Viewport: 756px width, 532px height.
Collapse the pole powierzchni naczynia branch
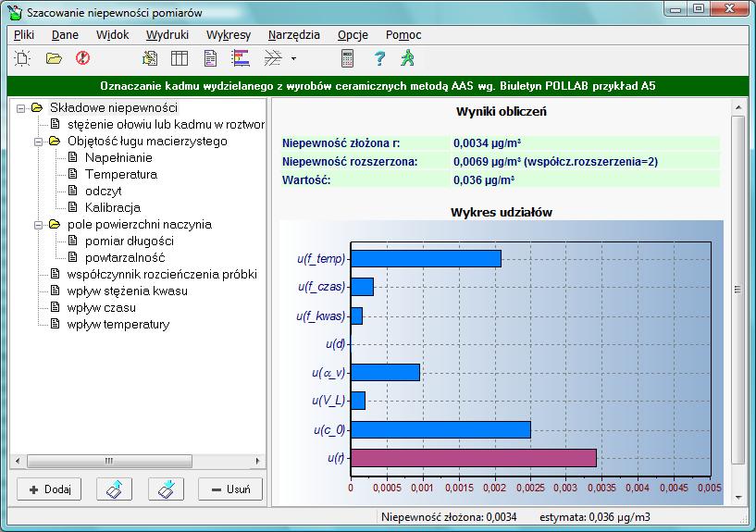click(x=39, y=224)
